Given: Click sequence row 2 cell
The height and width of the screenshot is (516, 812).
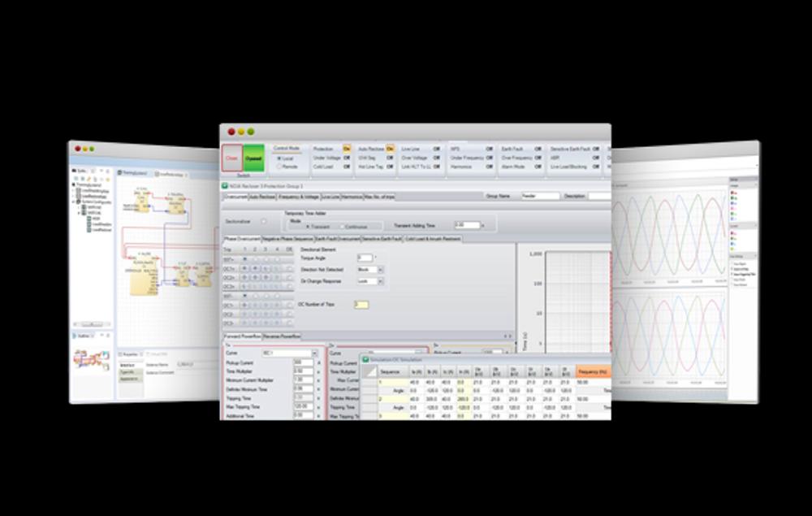Looking at the screenshot, I should (394, 400).
